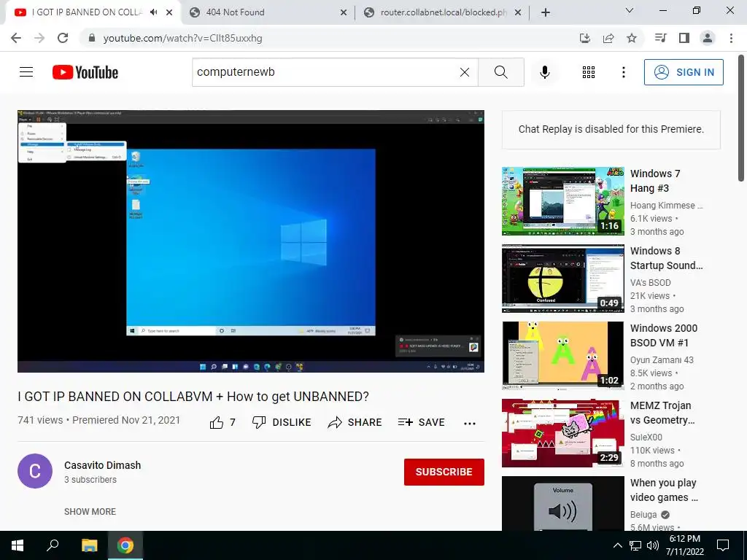Screen dimensions: 747x560
Task: Share the video via SHARE
Action: (x=355, y=422)
